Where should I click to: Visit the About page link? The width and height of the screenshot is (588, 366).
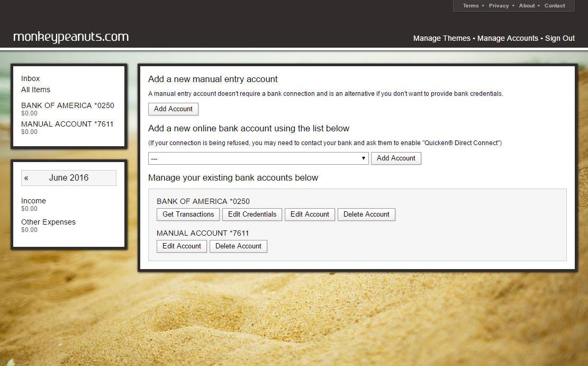(527, 6)
